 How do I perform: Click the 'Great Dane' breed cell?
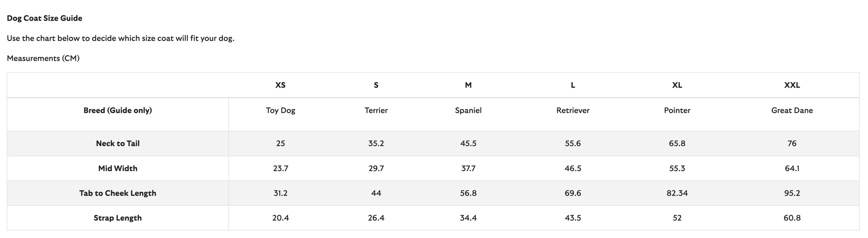(x=792, y=110)
